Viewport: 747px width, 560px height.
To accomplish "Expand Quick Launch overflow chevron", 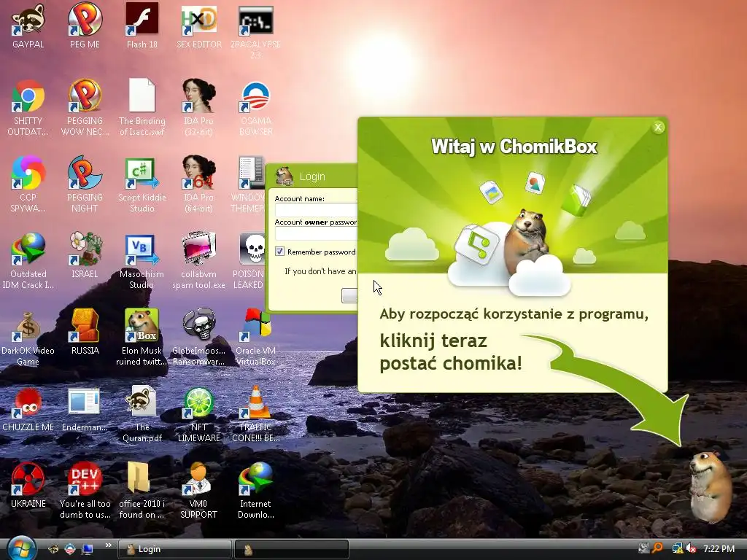I will tap(108, 545).
